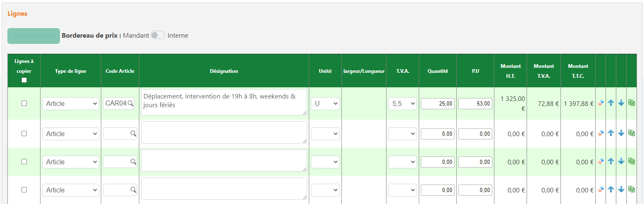
Task: Click the eraser icon on the CAR04 row
Action: pos(601,103)
